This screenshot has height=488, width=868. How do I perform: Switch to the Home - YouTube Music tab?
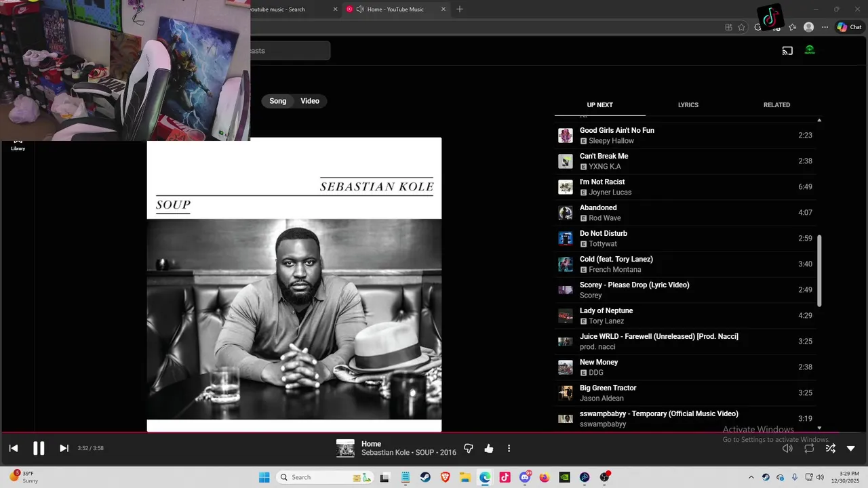(x=395, y=9)
